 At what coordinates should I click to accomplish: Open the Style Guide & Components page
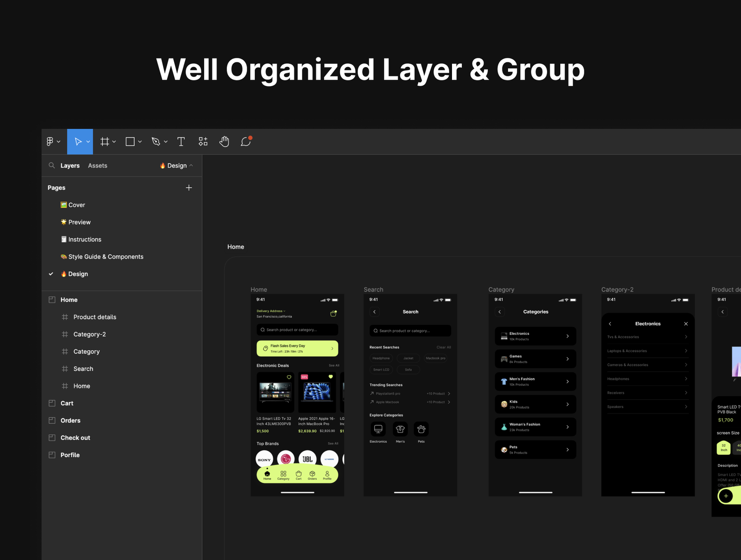click(x=106, y=257)
